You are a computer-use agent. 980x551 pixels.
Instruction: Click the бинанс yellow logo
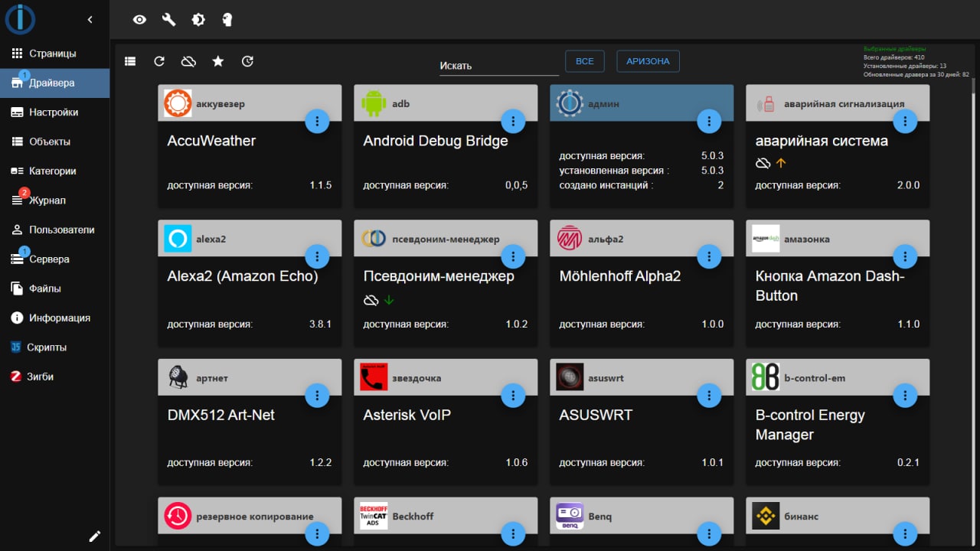[766, 516]
